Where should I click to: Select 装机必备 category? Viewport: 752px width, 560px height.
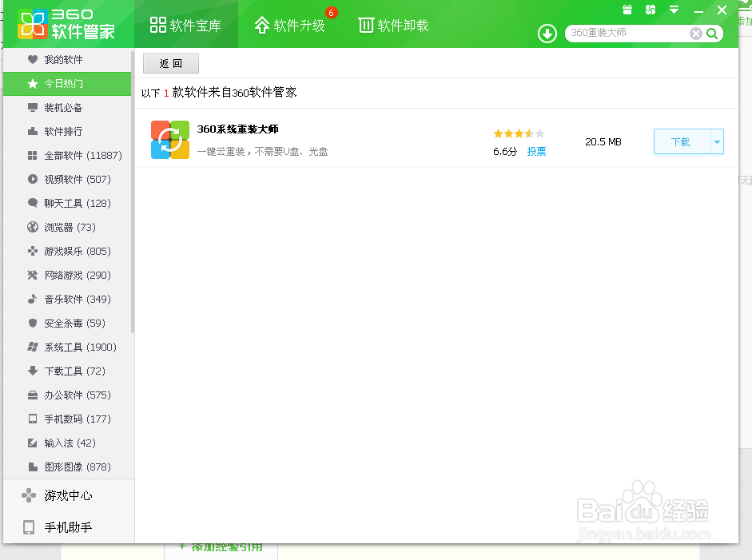pyautogui.click(x=67, y=107)
